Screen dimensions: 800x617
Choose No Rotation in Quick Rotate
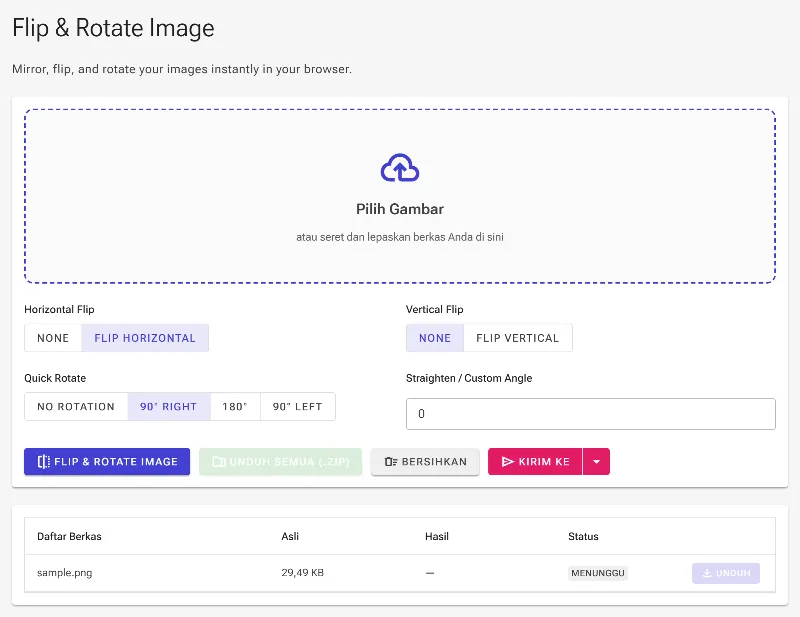(x=76, y=407)
